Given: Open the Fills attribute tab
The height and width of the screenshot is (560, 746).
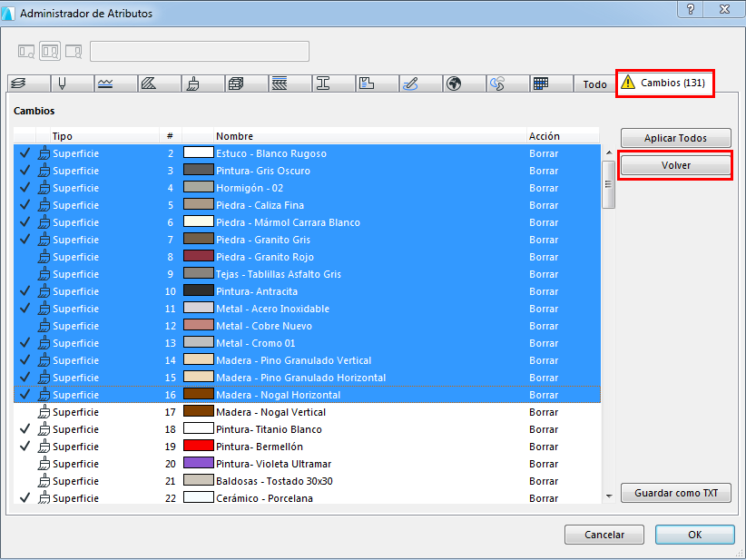Looking at the screenshot, I should pyautogui.click(x=159, y=84).
